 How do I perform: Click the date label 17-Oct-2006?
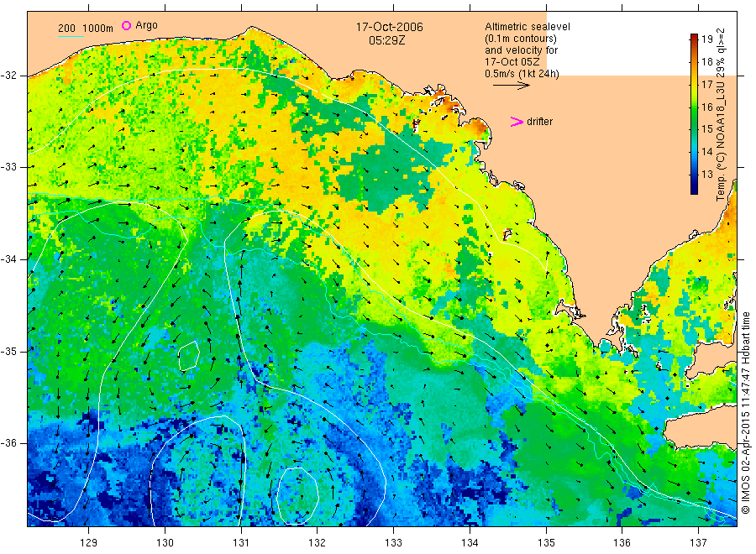[389, 27]
